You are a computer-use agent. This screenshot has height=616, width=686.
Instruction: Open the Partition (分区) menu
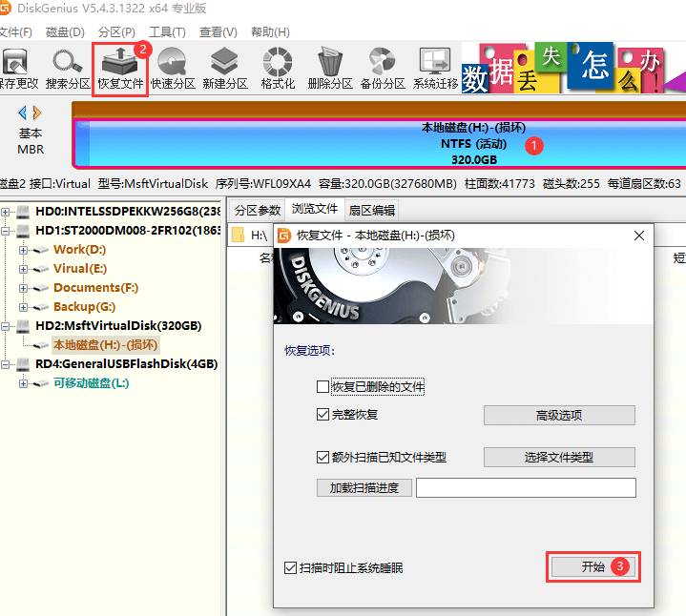(x=116, y=31)
